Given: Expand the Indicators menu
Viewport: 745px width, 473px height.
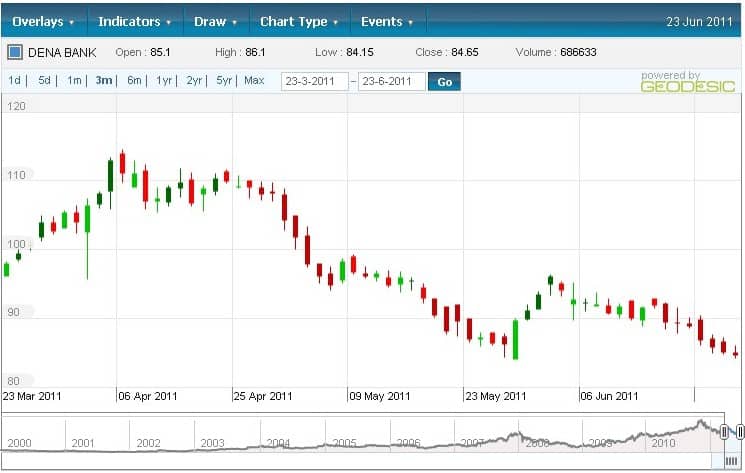Looking at the screenshot, I should (134, 21).
